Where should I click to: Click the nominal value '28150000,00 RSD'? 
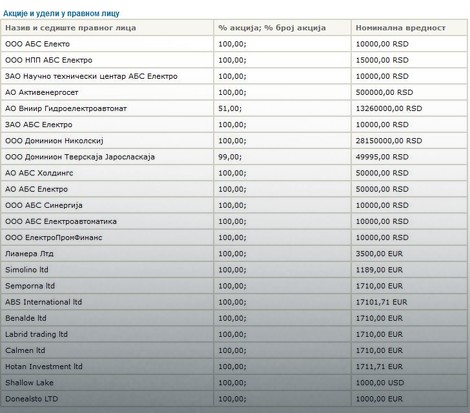[x=389, y=141]
